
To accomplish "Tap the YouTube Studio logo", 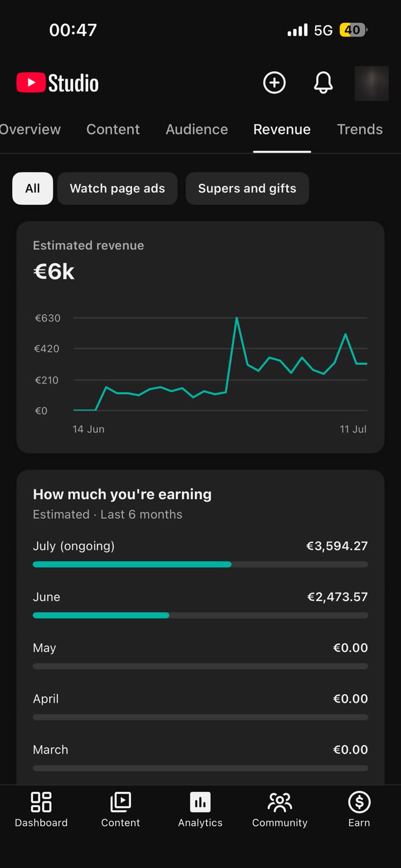I will point(57,83).
